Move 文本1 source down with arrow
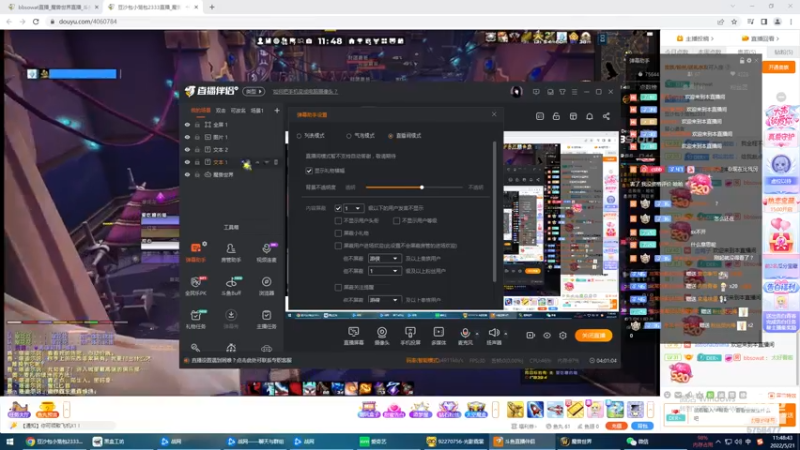The width and height of the screenshot is (800, 450). pos(266,162)
